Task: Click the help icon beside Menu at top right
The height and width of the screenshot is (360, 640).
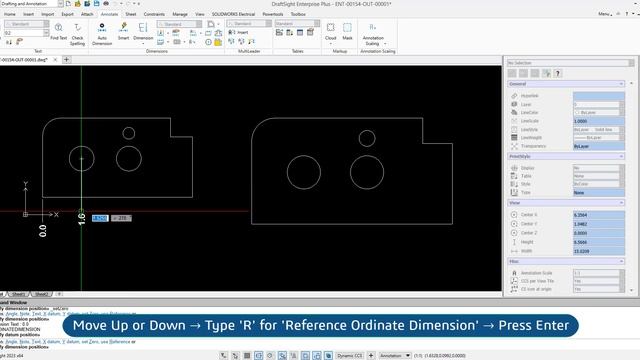Action: coord(627,14)
